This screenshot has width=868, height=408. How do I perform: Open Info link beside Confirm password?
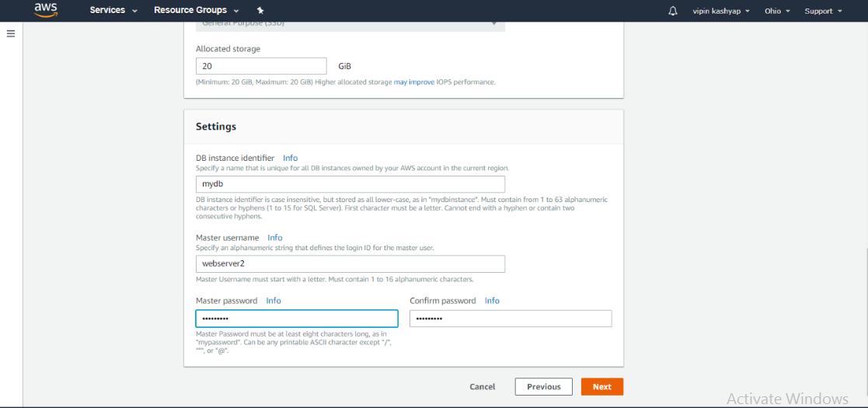tap(492, 301)
